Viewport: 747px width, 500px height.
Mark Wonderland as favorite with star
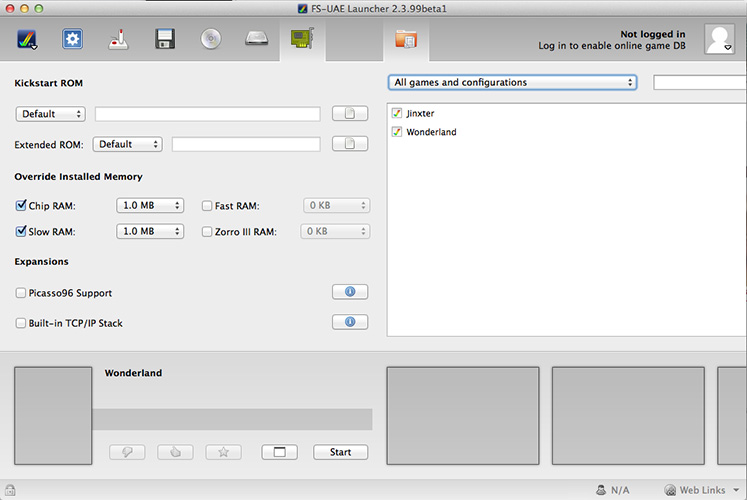point(223,452)
